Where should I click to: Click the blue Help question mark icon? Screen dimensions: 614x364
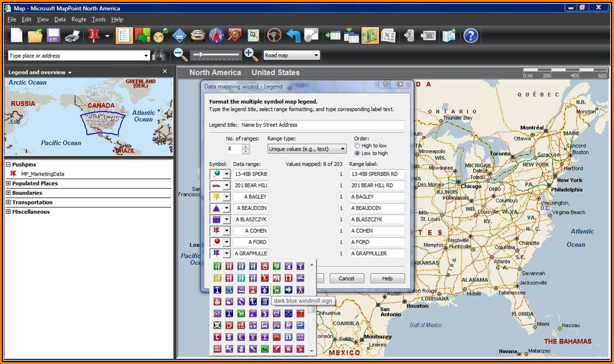click(471, 35)
